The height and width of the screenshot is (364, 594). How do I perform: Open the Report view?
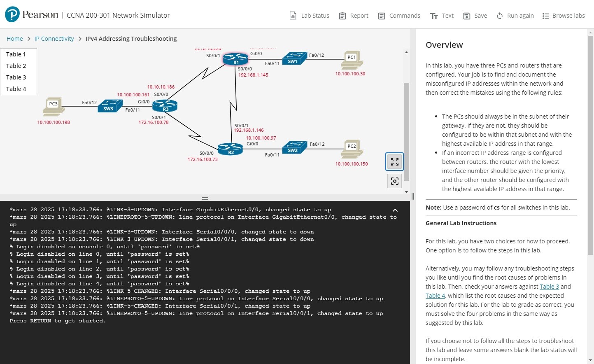pyautogui.click(x=354, y=16)
